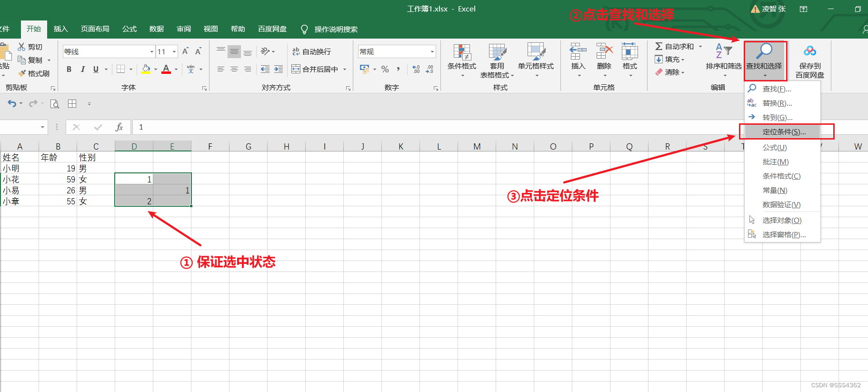Toggle Bold formatting
Screen dimensions: 868x392
click(69, 69)
